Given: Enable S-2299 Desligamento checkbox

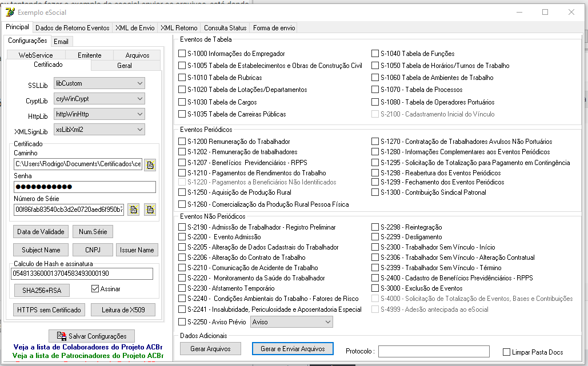Looking at the screenshot, I should pos(375,237).
